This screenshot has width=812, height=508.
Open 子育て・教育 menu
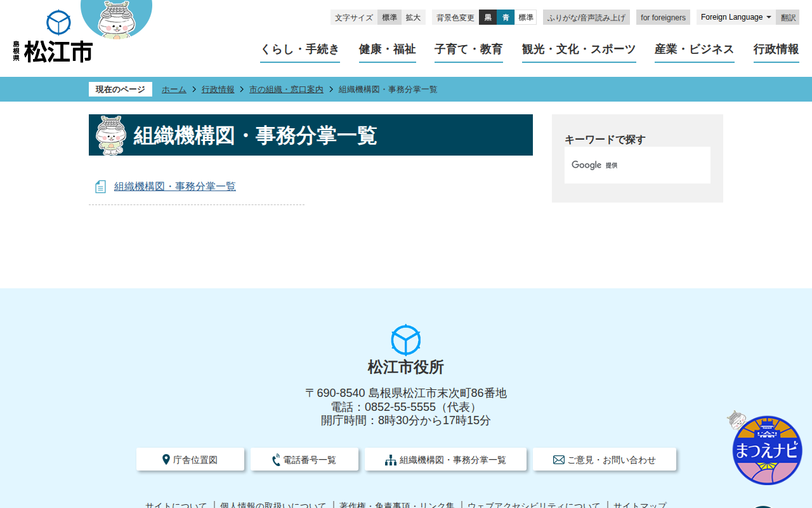[469, 50]
